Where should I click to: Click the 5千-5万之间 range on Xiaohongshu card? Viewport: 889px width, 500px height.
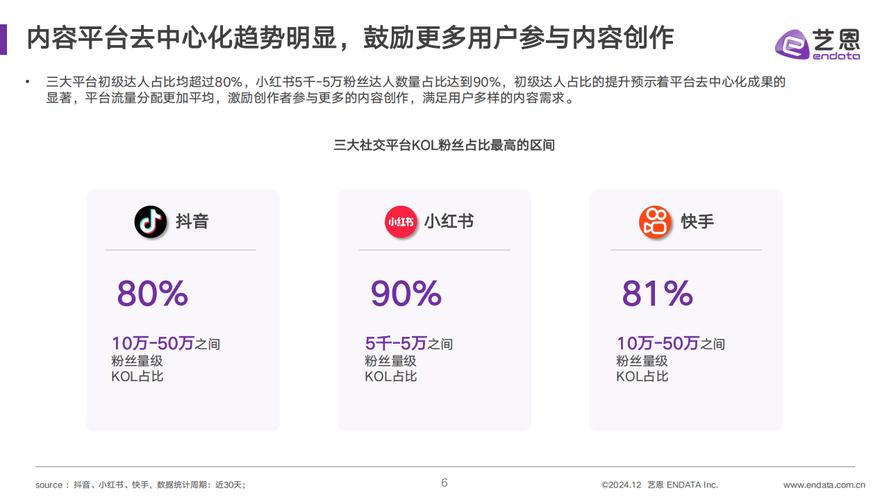pyautogui.click(x=408, y=343)
